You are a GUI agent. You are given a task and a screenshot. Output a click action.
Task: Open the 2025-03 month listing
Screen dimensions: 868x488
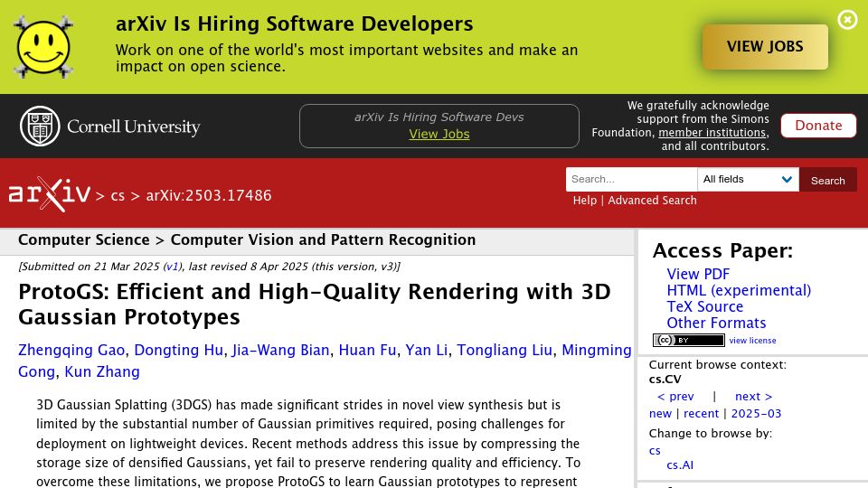(x=756, y=413)
